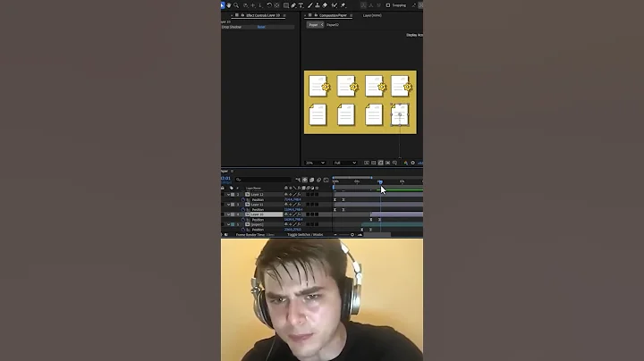Open the Paper breadcrumb flow arrow
The height and width of the screenshot is (361, 644).
click(322, 25)
